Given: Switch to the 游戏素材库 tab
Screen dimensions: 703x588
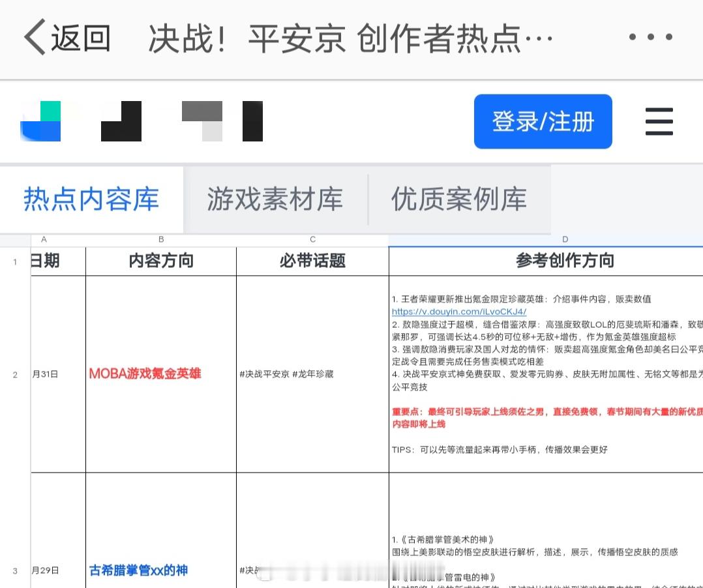Looking at the screenshot, I should pyautogui.click(x=275, y=199).
